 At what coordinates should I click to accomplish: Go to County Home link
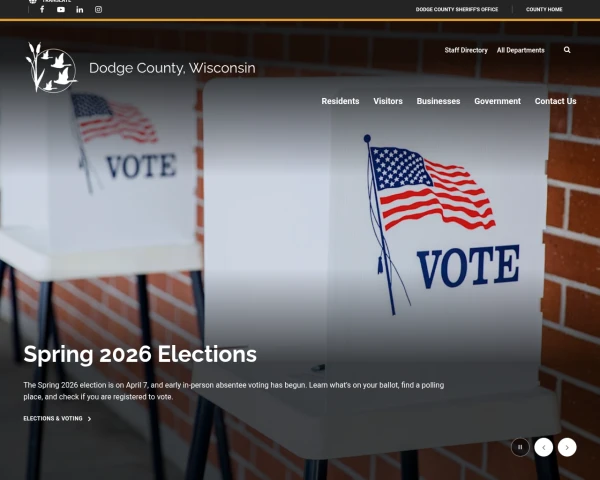tap(544, 9)
